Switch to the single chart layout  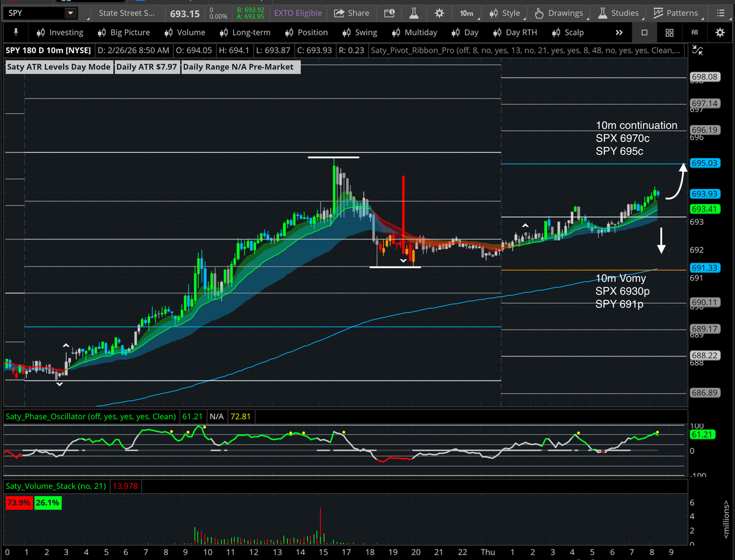click(x=644, y=32)
